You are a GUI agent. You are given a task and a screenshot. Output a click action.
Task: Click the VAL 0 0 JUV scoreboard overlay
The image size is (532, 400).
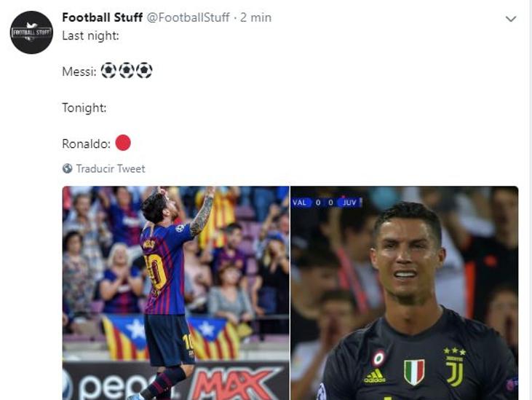327,203
